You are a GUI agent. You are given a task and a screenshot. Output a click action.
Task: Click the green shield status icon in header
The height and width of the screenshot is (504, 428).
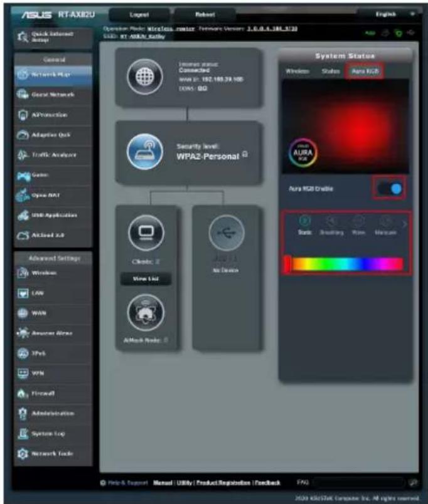399,33
